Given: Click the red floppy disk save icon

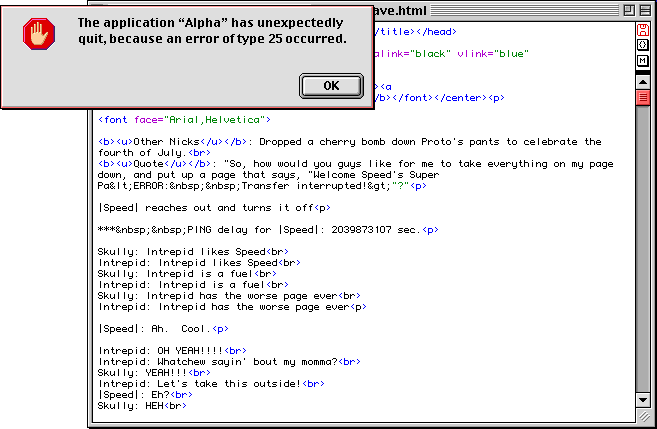Looking at the screenshot, I should (643, 28).
